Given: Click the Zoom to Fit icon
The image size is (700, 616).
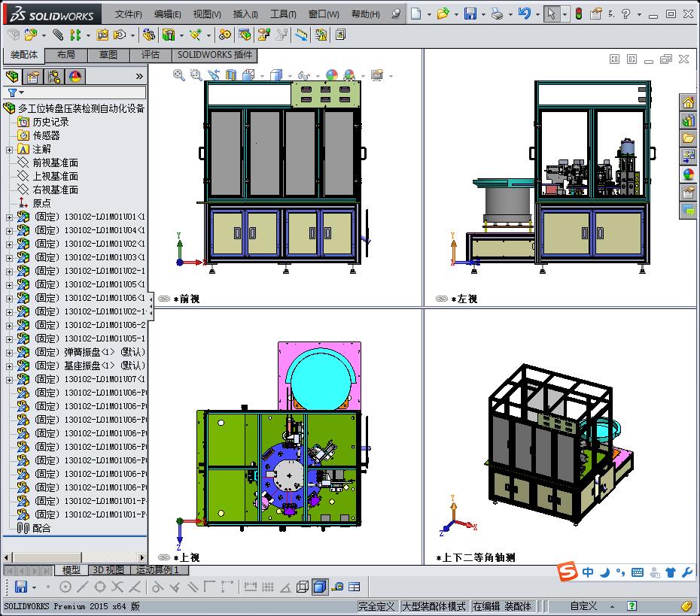Looking at the screenshot, I should [179, 75].
